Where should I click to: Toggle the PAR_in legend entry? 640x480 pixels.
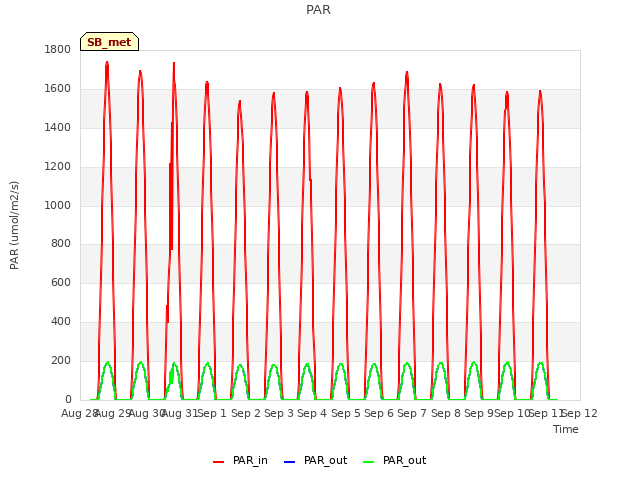(240, 461)
